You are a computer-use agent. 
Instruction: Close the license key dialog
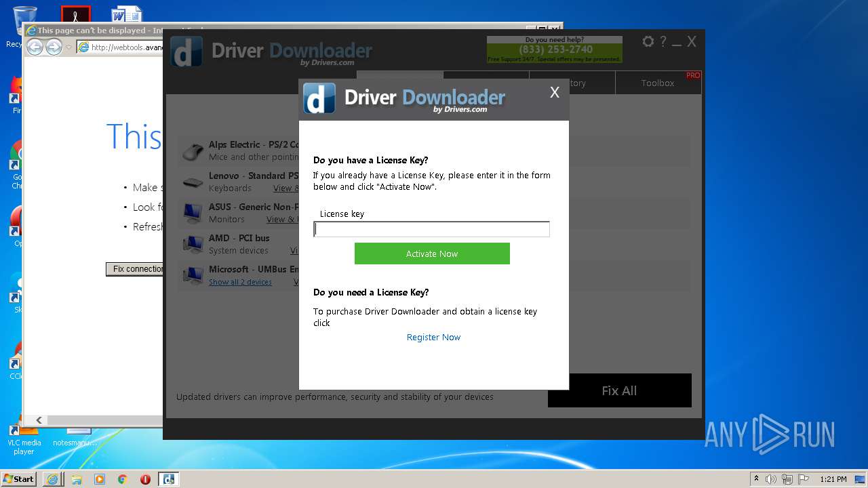pyautogui.click(x=555, y=93)
